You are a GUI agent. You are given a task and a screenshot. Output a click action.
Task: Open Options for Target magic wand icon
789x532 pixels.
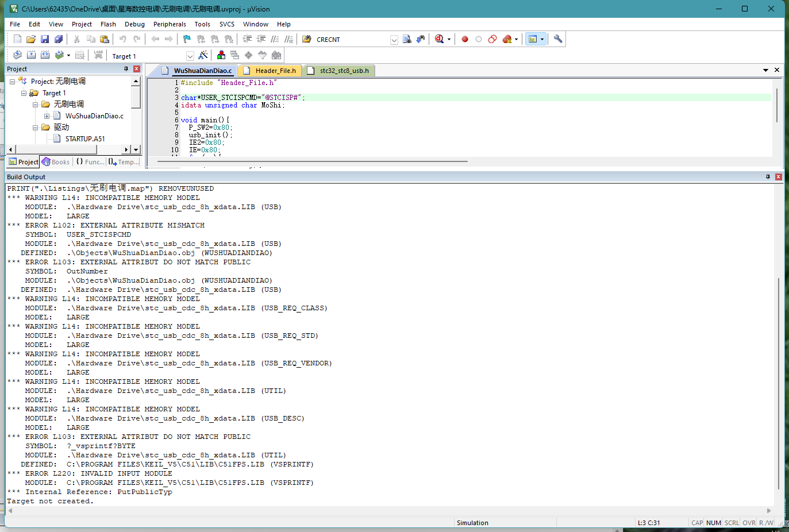(x=203, y=55)
